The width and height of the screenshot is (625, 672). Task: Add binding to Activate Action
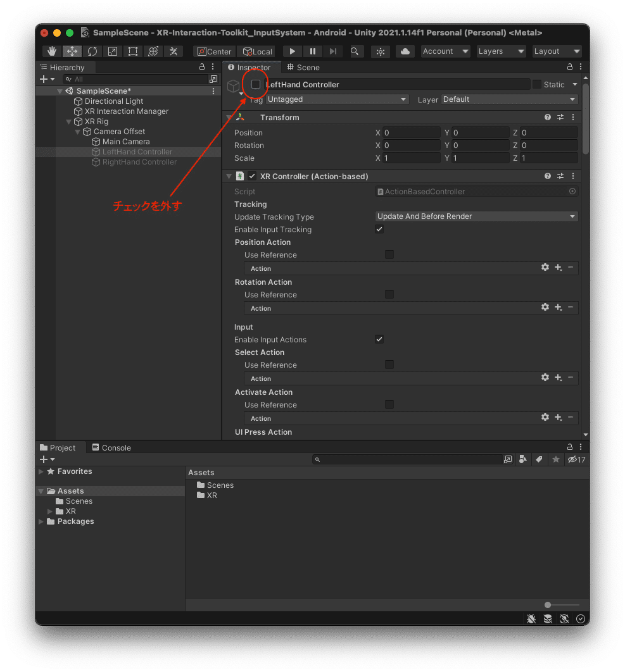pyautogui.click(x=558, y=418)
